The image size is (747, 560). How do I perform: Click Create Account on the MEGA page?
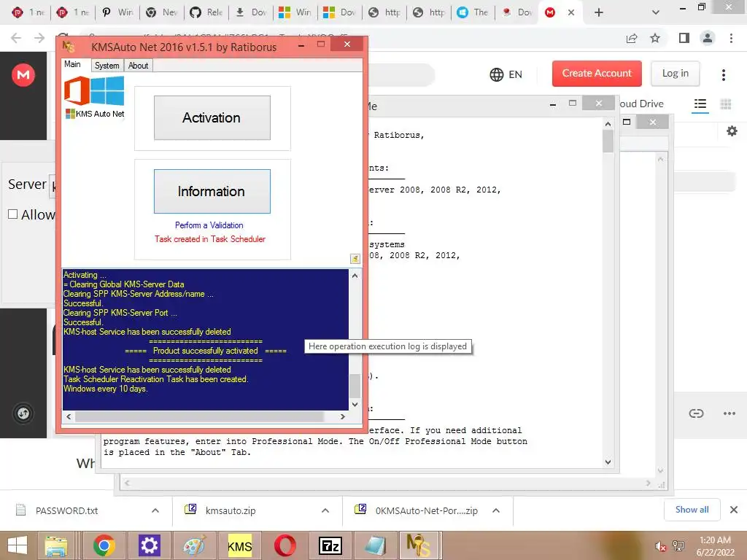597,74
